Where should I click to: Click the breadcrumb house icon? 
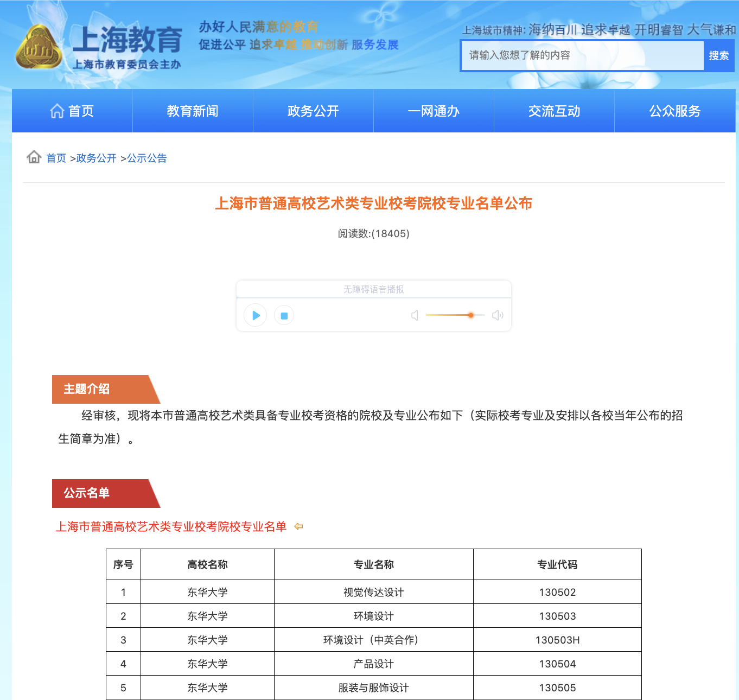[x=34, y=157]
